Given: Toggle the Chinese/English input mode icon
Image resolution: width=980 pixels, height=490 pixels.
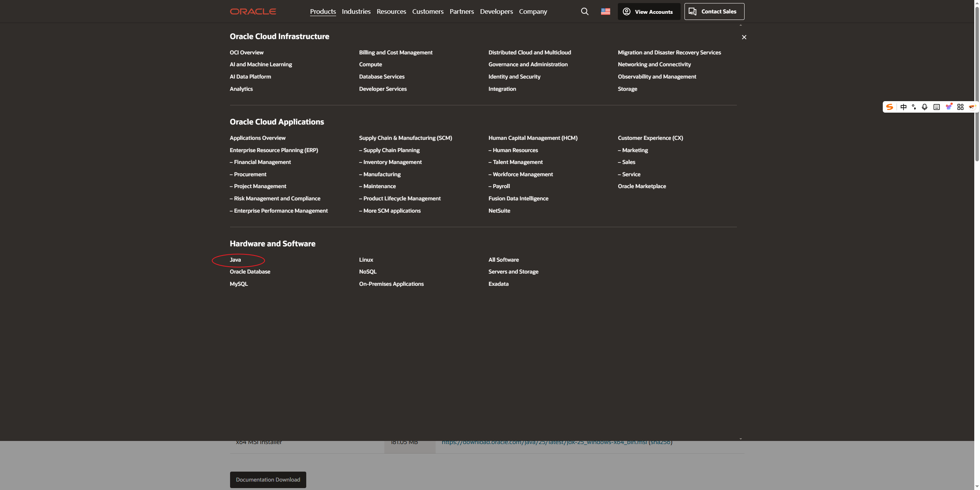Looking at the screenshot, I should click(903, 107).
